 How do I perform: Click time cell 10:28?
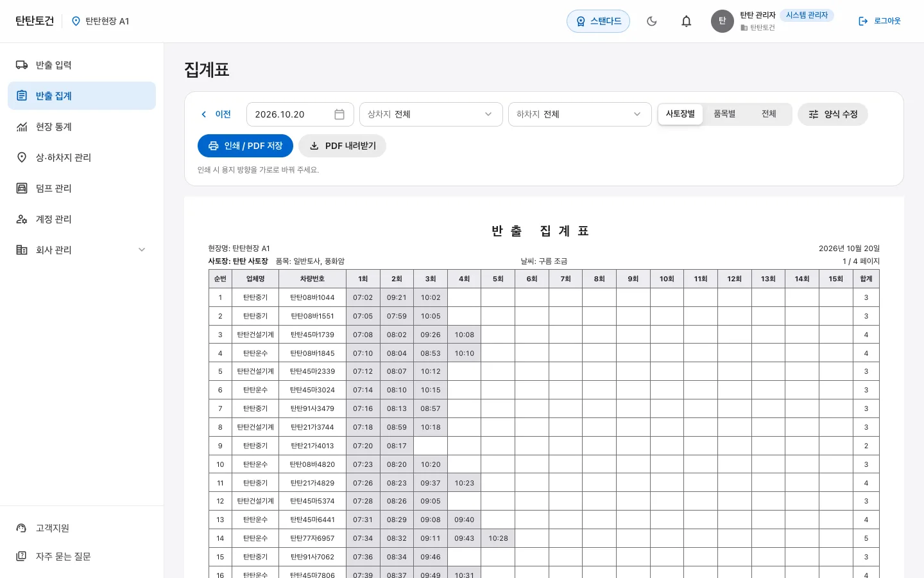point(498,538)
